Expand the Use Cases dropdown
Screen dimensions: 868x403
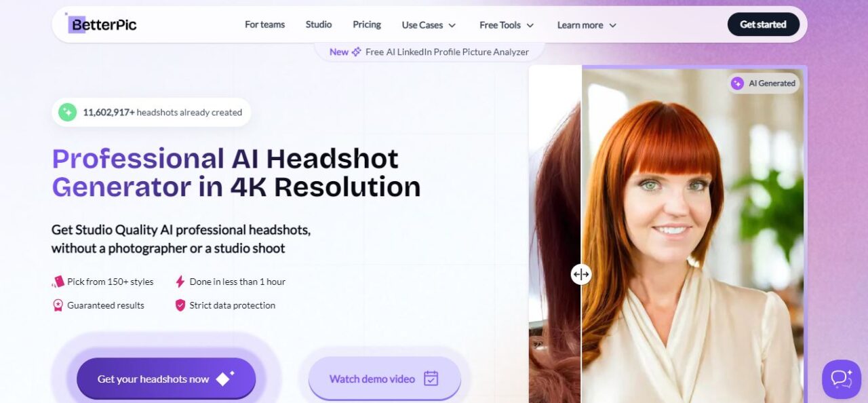coord(429,25)
